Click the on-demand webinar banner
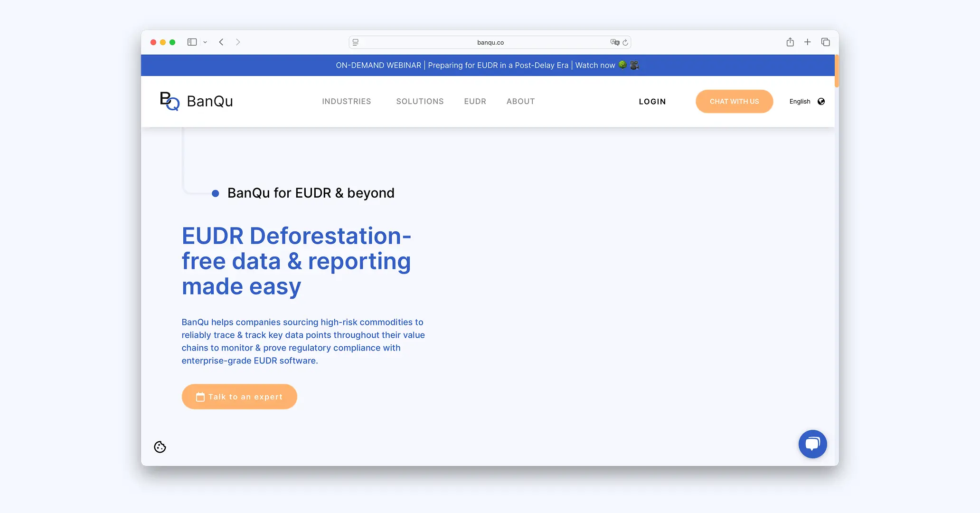 click(x=487, y=66)
